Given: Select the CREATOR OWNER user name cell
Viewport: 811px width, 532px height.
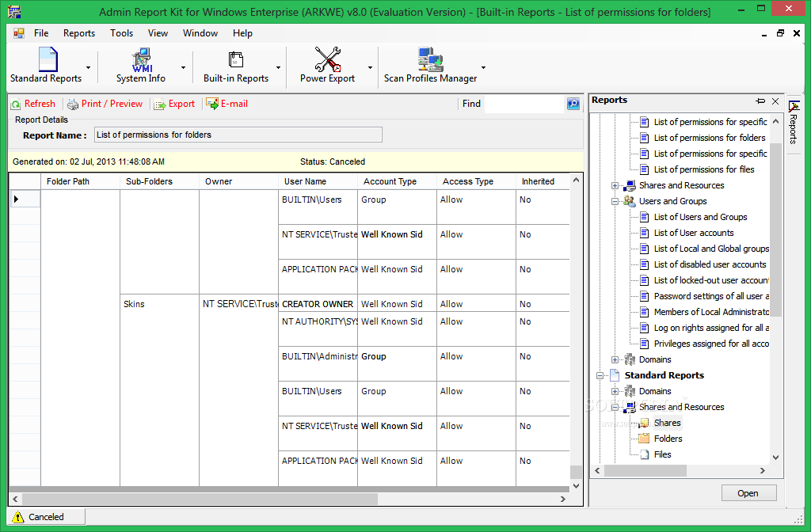Looking at the screenshot, I should tap(318, 304).
